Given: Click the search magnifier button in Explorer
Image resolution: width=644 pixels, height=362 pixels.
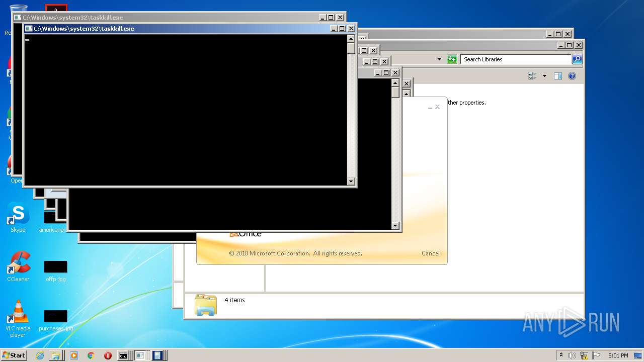Looking at the screenshot, I should click(x=577, y=59).
